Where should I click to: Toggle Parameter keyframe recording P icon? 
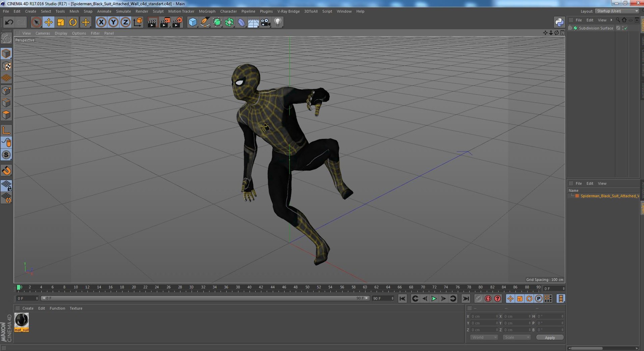539,299
